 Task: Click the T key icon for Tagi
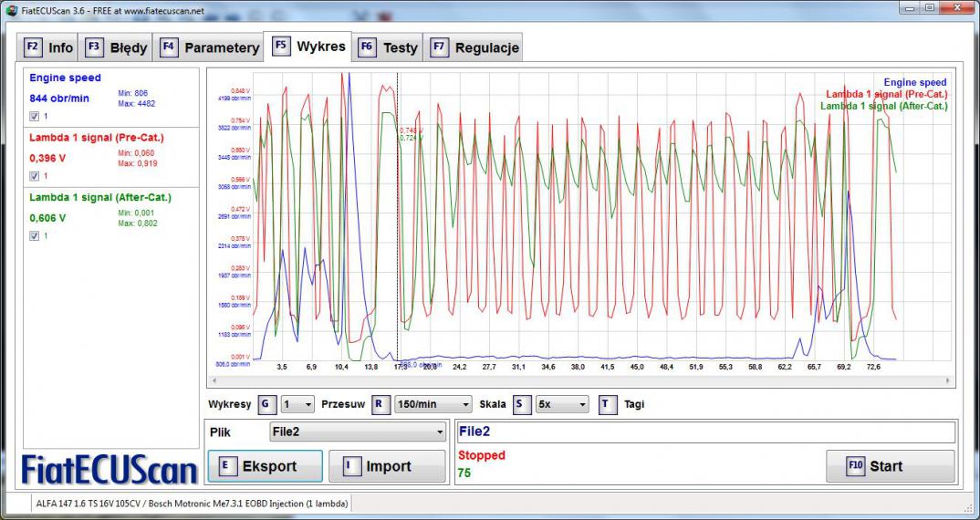608,404
